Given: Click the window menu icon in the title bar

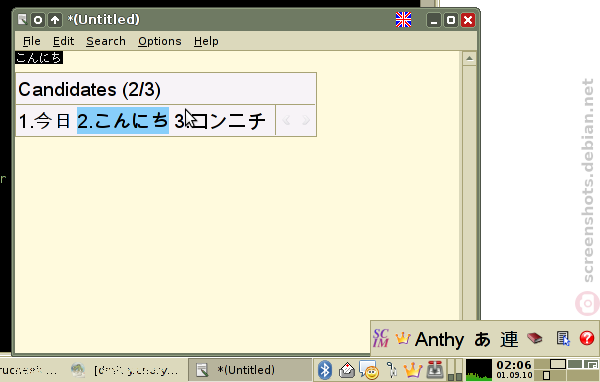Looking at the screenshot, I should [x=22, y=20].
